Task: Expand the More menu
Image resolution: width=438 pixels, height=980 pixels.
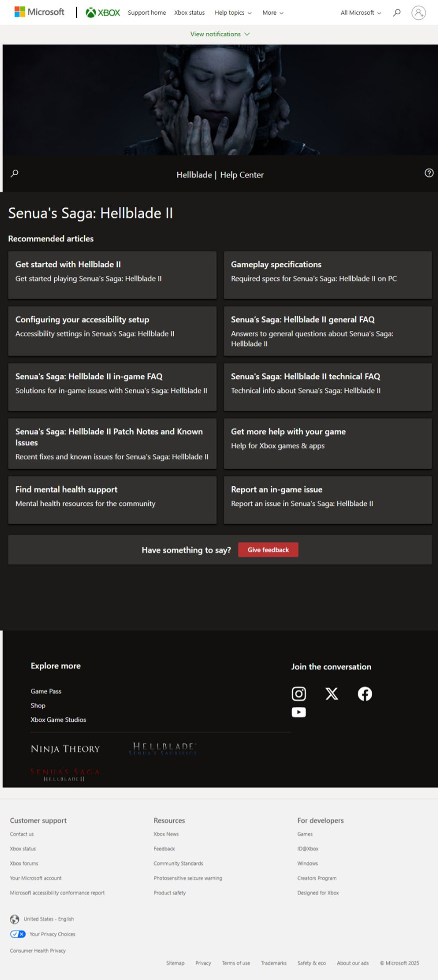Action: pyautogui.click(x=273, y=12)
